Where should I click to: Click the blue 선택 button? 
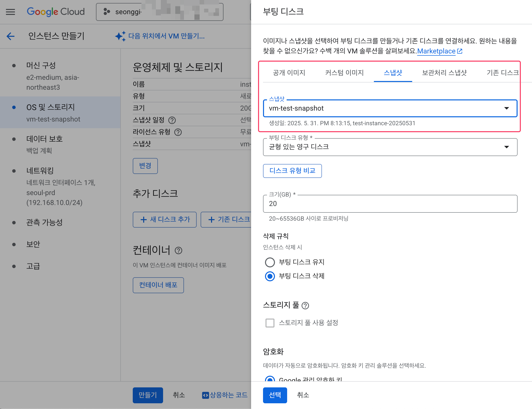[275, 395]
